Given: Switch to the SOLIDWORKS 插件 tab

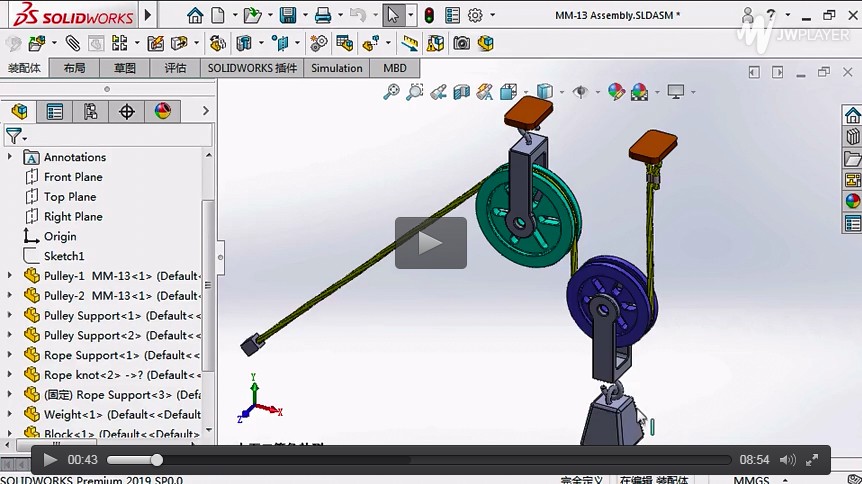Looking at the screenshot, I should click(252, 68).
